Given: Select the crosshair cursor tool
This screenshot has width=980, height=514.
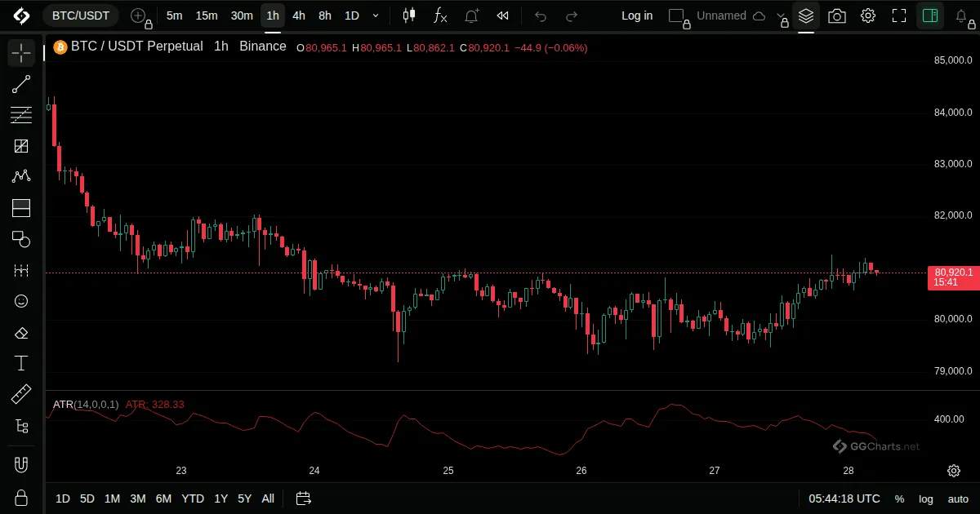Looking at the screenshot, I should (21, 54).
